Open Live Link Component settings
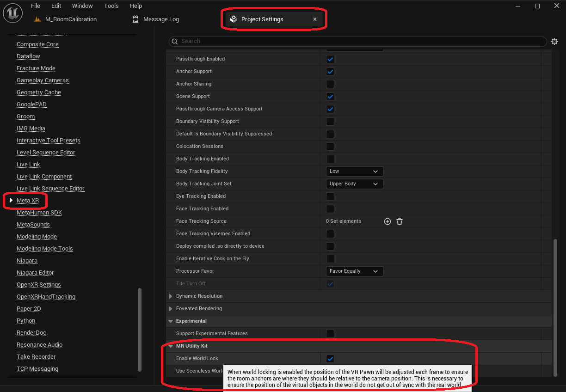This screenshot has height=392, width=566. point(44,177)
